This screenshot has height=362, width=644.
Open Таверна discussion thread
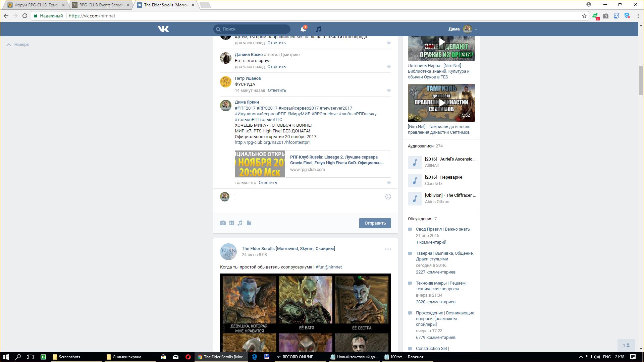445,256
